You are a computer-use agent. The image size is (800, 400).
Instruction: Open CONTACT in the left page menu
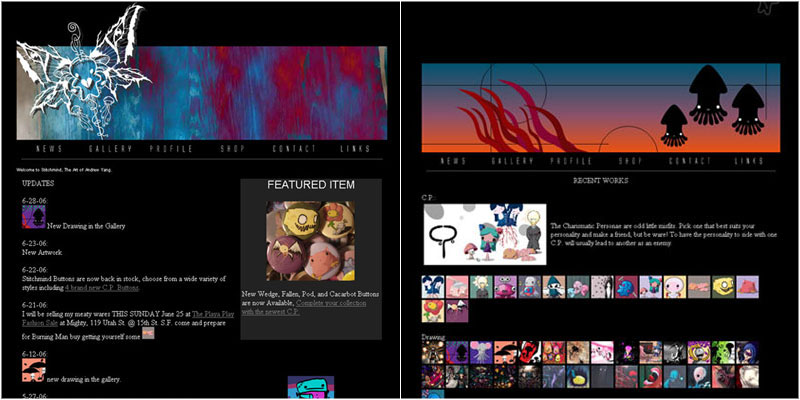[x=294, y=149]
